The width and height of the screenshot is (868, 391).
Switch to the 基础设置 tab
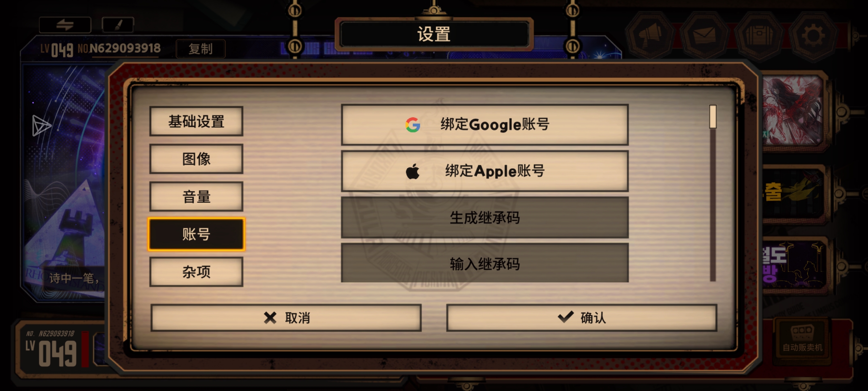tap(196, 121)
